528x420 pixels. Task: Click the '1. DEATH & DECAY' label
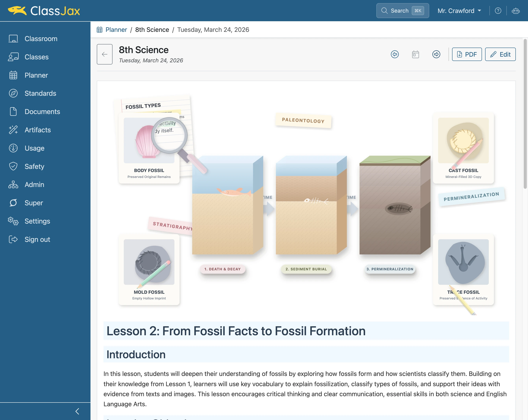point(222,269)
